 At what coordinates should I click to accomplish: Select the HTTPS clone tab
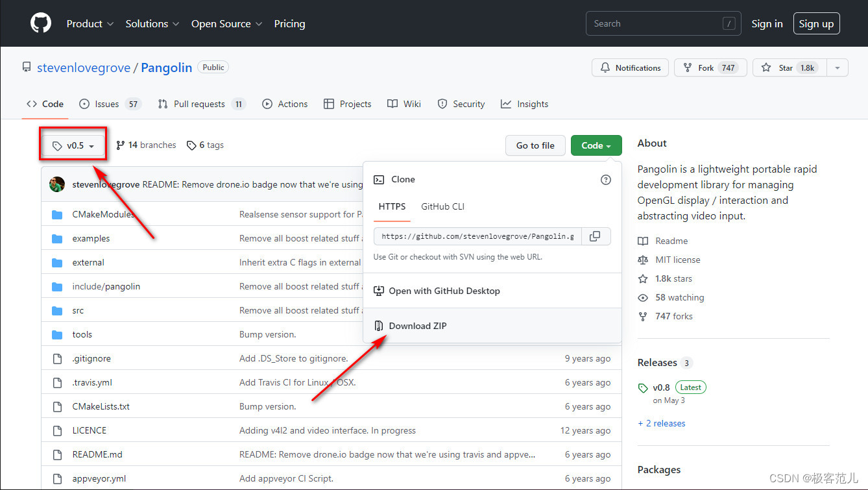[392, 206]
